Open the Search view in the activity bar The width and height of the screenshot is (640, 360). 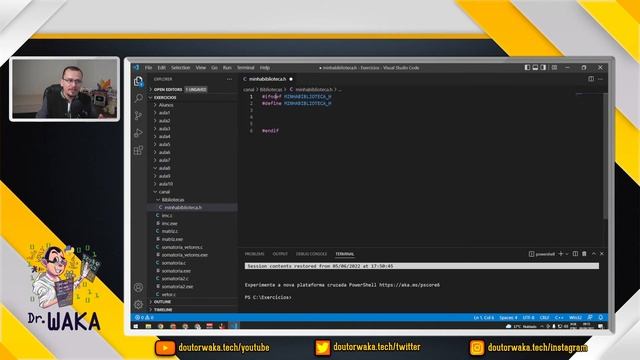coord(138,98)
